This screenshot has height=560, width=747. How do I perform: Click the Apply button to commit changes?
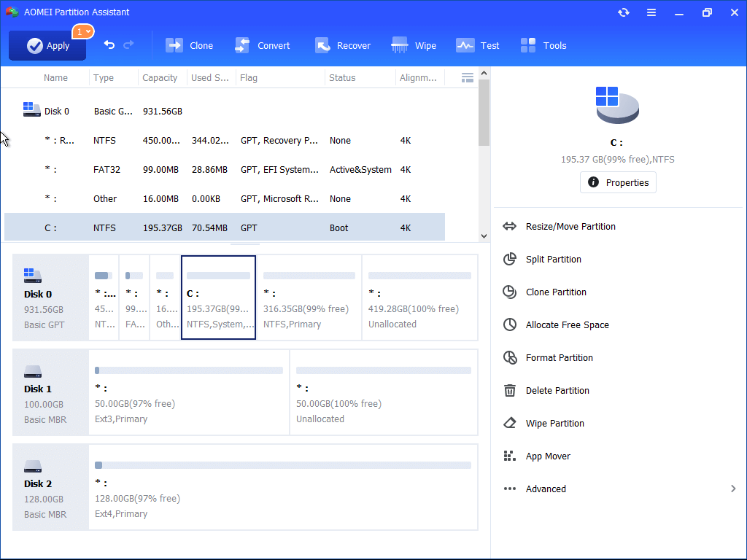tap(47, 46)
